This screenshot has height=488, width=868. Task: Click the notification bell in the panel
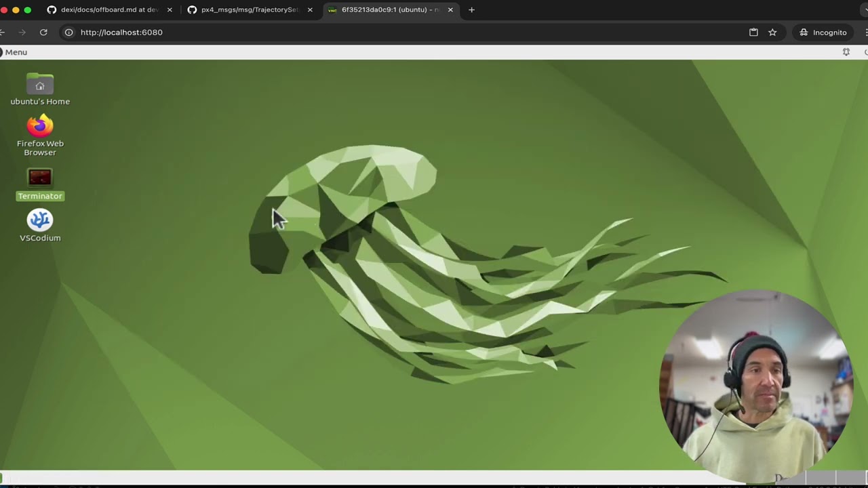pyautogui.click(x=846, y=52)
